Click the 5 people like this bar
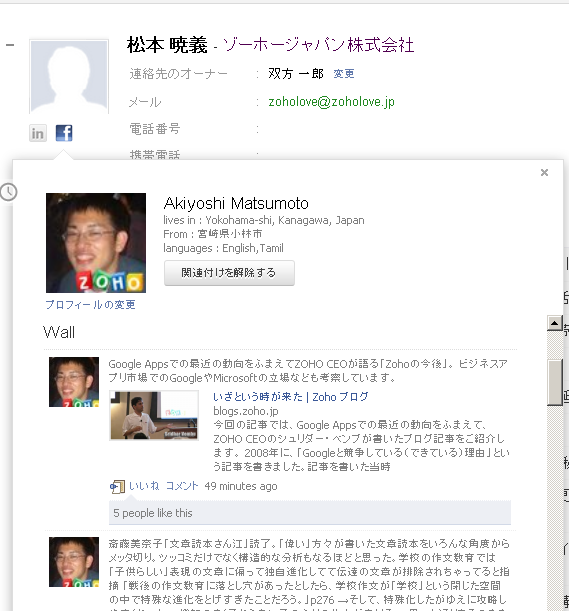 point(310,513)
